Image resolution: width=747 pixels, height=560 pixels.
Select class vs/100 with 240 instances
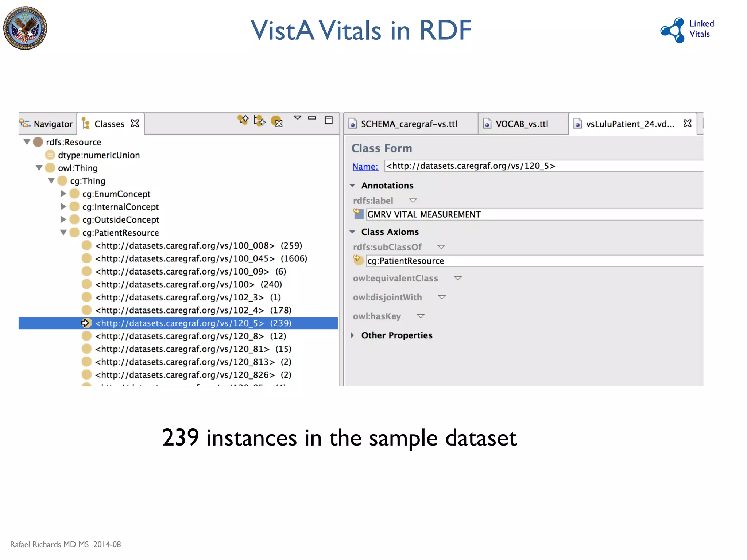[x=189, y=284]
